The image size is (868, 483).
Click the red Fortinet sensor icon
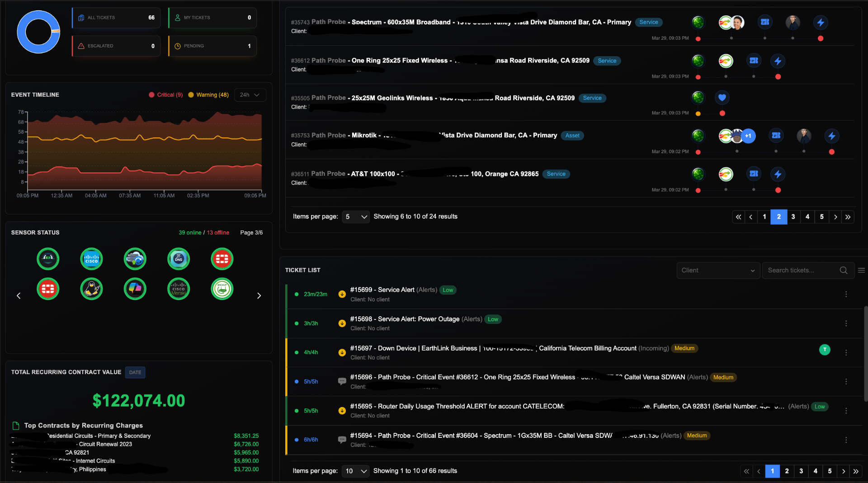click(x=222, y=258)
